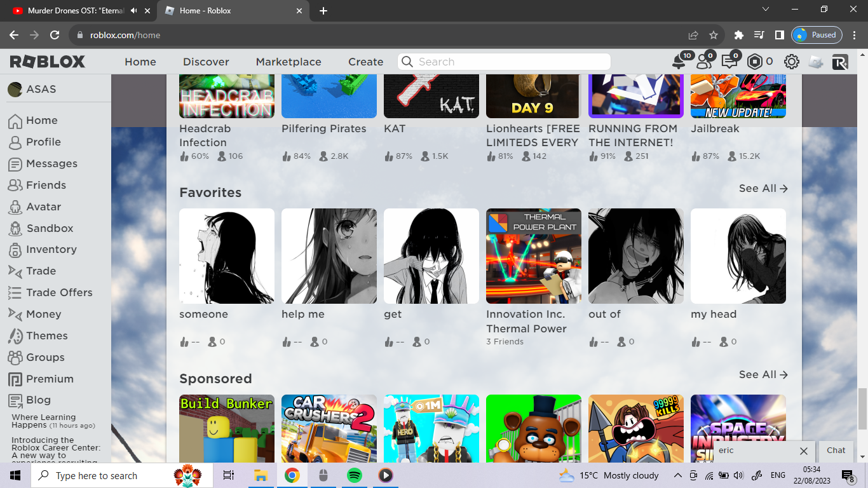Open the KAT game thumbnail
Image resolution: width=868 pixels, height=488 pixels.
[x=431, y=95]
